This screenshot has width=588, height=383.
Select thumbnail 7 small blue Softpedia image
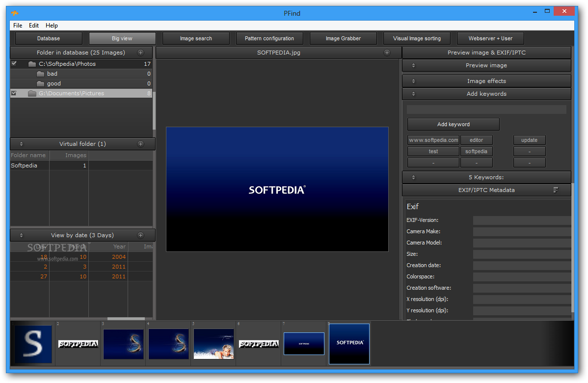pyautogui.click(x=304, y=344)
